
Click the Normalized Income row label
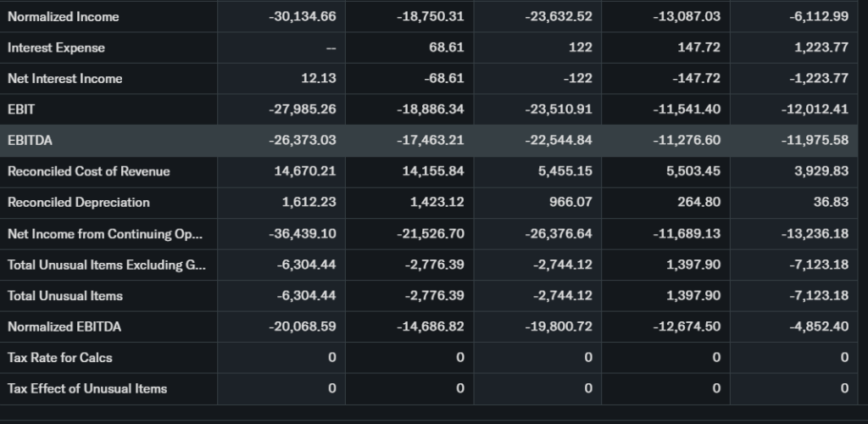coord(64,17)
